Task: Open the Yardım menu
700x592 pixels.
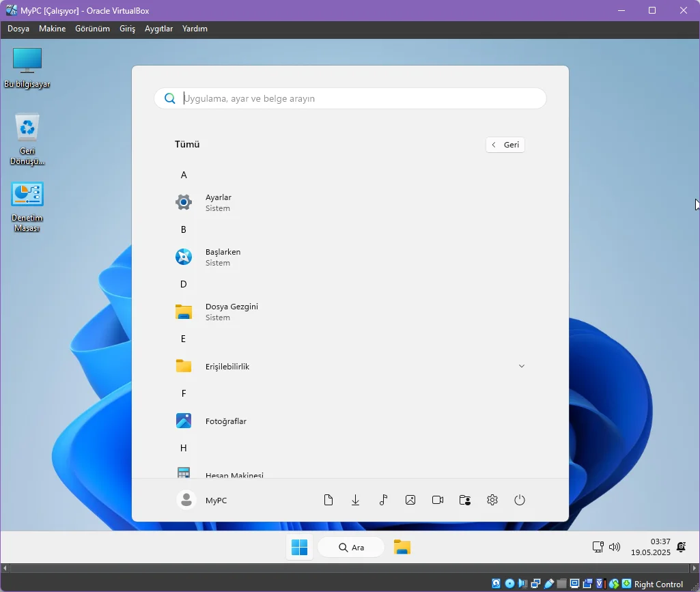Action: 195,29
